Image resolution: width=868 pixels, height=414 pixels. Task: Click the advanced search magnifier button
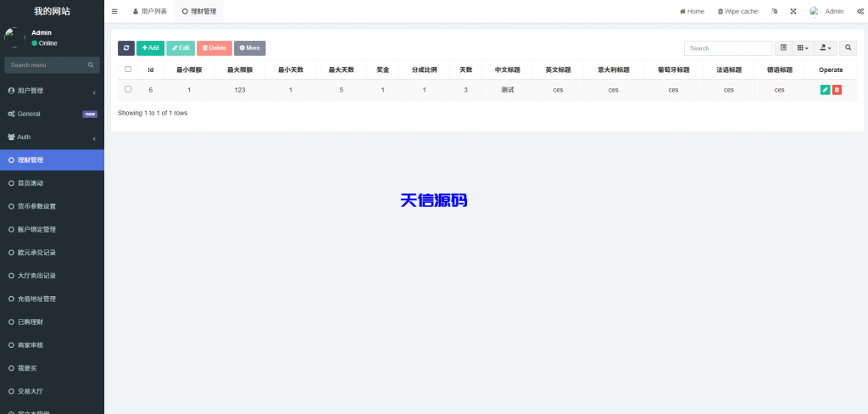[x=848, y=48]
